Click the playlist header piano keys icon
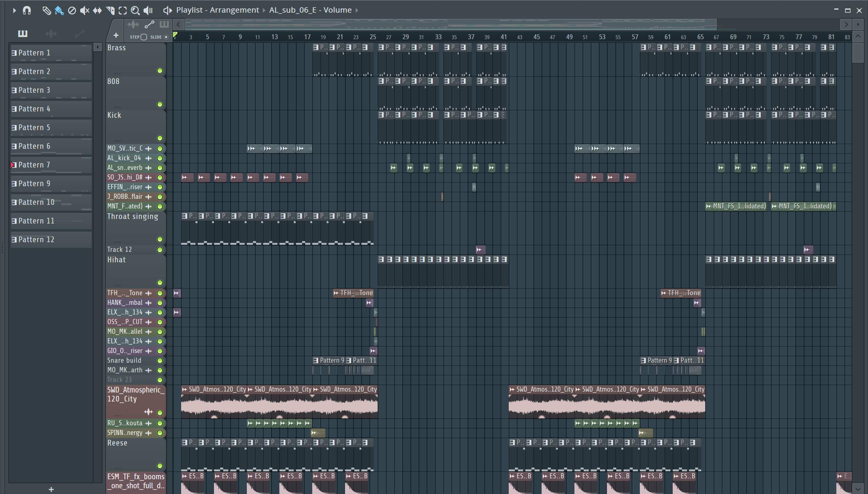Viewport: 868px width, 494px height. [x=164, y=24]
